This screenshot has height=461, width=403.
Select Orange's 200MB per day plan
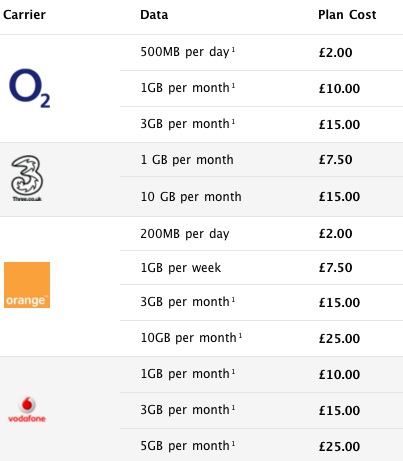coord(261,234)
